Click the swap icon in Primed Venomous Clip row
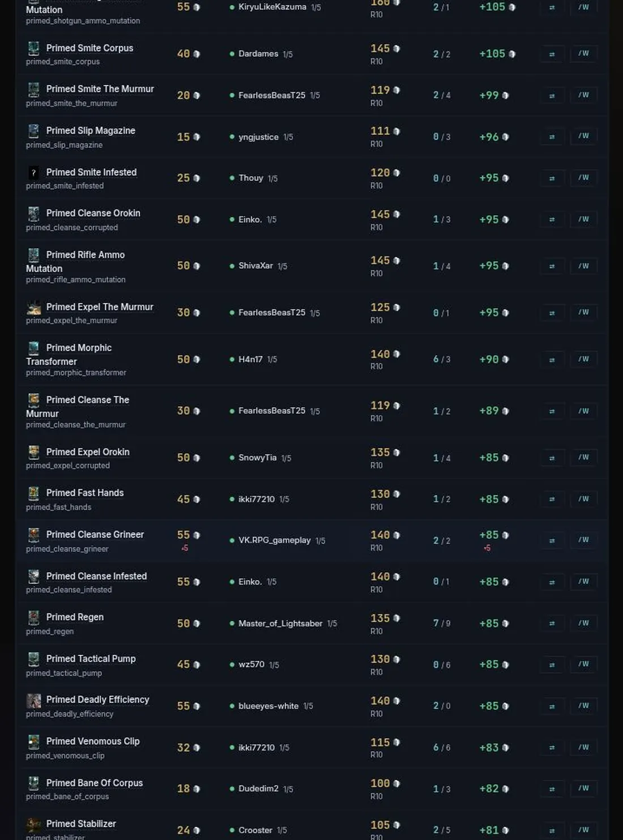The width and height of the screenshot is (623, 840). [552, 748]
